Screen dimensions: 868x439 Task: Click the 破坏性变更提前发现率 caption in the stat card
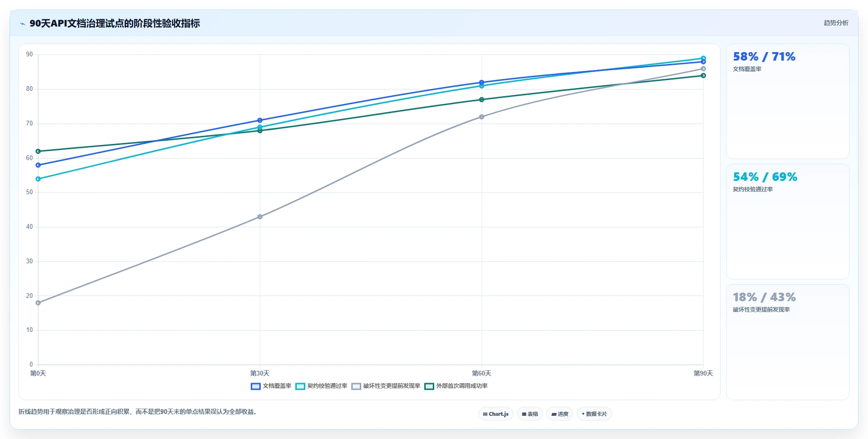[x=761, y=310]
